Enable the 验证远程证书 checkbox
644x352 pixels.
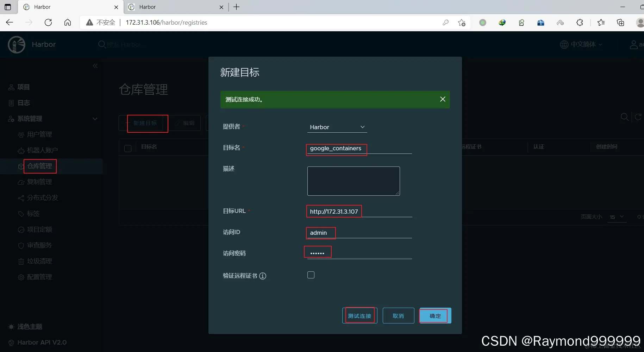click(311, 275)
